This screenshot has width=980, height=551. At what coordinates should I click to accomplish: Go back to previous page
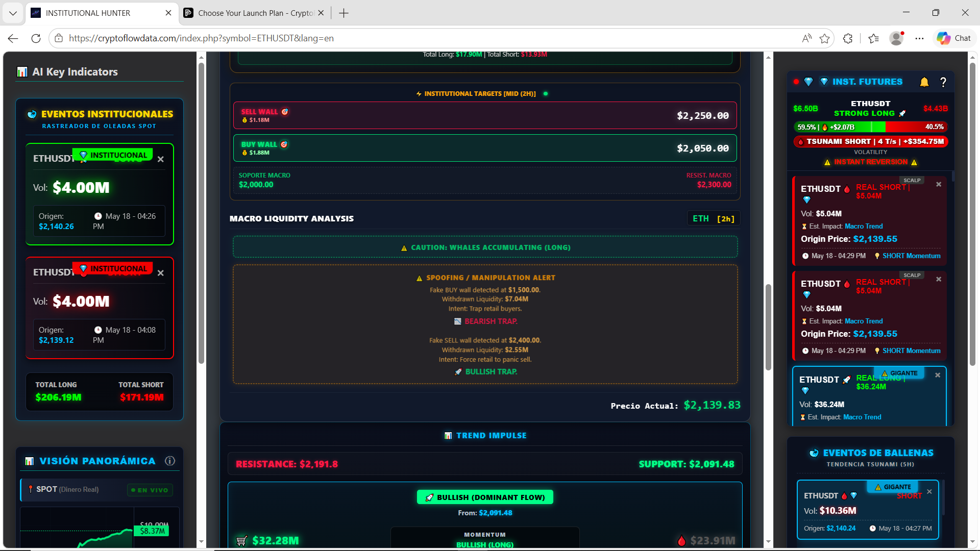13,38
